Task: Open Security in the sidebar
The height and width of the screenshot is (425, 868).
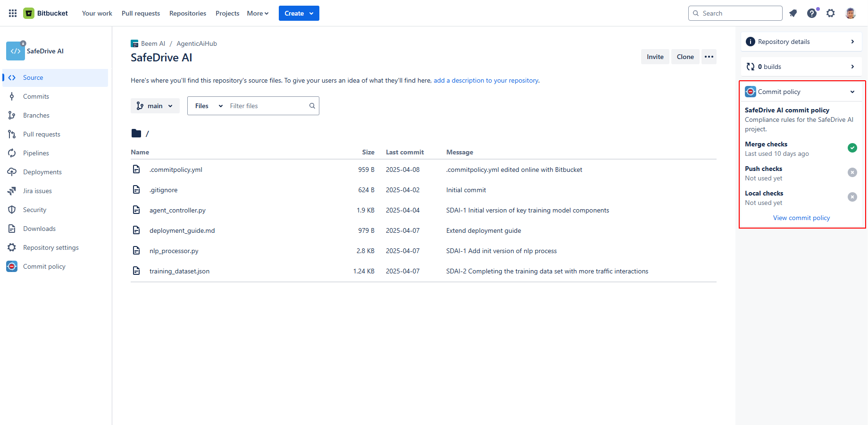Action: point(55,210)
